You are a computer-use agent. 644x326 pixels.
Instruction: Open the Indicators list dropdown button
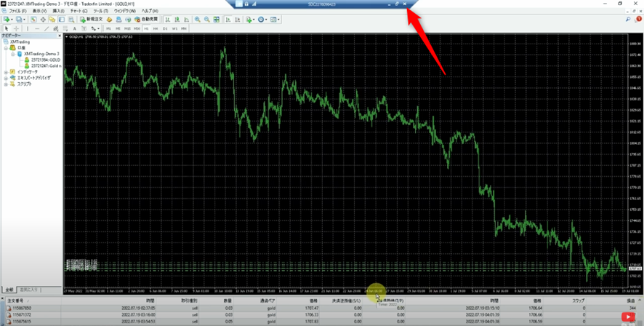point(250,20)
